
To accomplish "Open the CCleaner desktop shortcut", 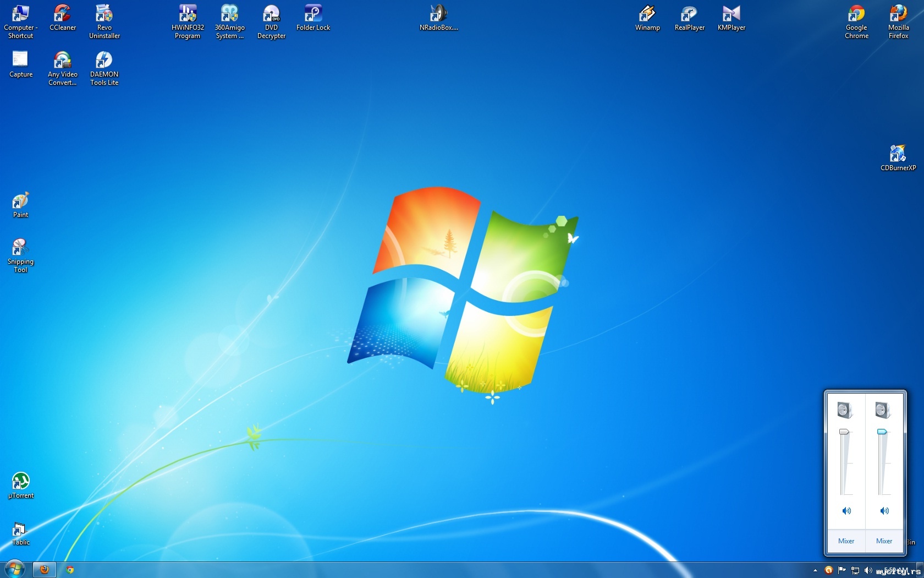I will [x=63, y=14].
